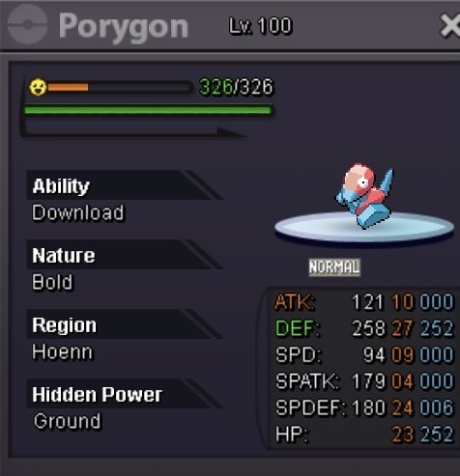460x476 pixels.
Task: Click the happiness smiley face icon
Action: pyautogui.click(x=38, y=87)
